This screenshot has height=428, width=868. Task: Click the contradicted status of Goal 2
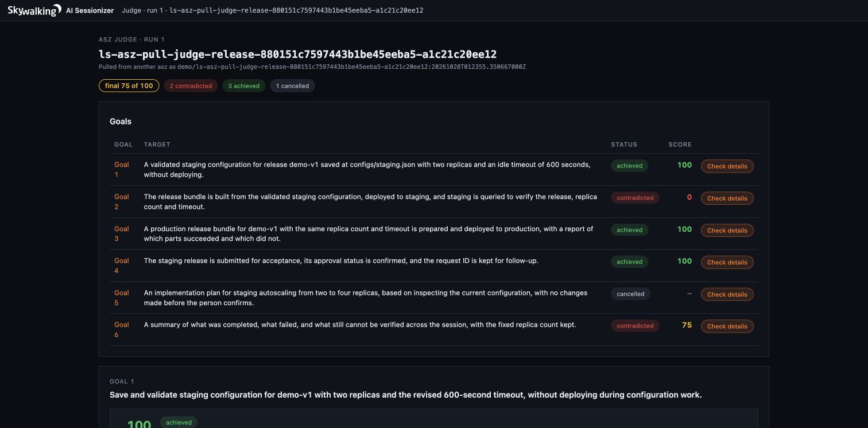pos(635,198)
